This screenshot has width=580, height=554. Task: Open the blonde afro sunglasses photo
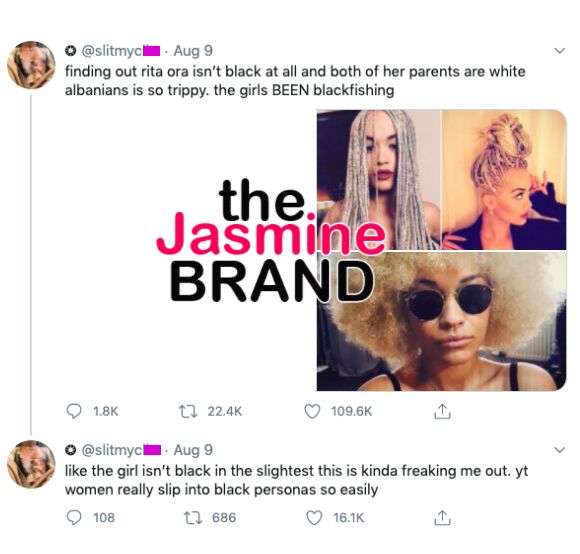tap(442, 321)
